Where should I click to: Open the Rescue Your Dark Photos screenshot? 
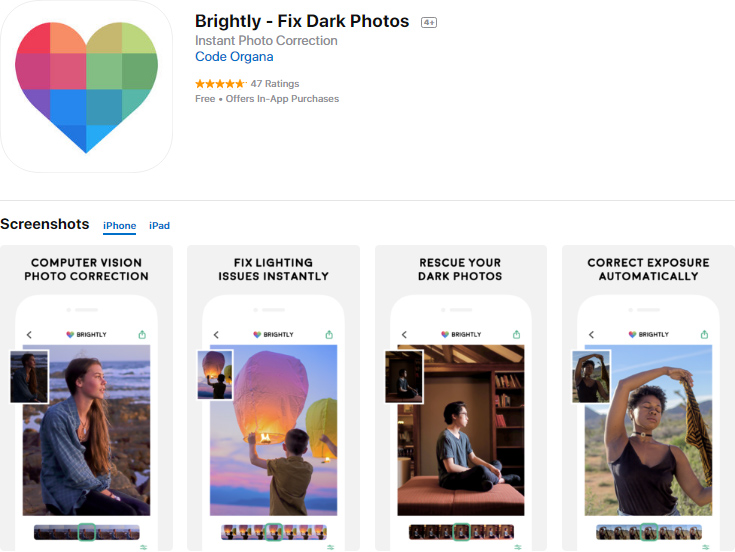click(x=461, y=399)
